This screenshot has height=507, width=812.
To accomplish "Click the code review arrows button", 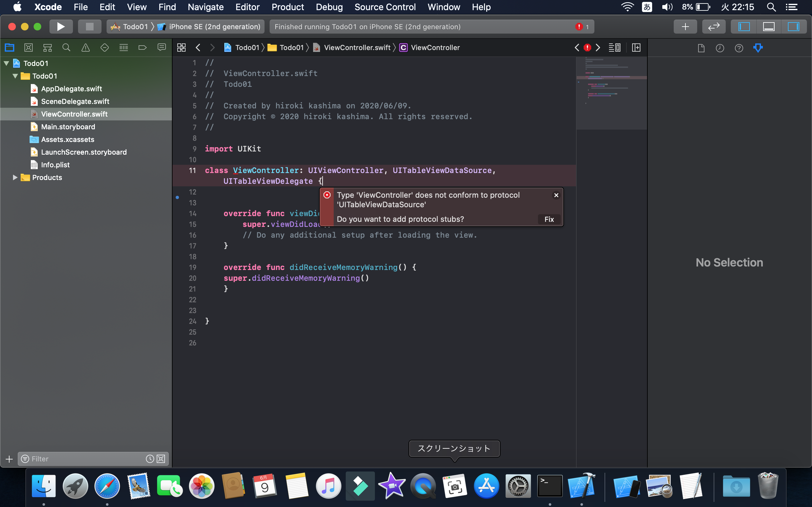I will click(714, 27).
